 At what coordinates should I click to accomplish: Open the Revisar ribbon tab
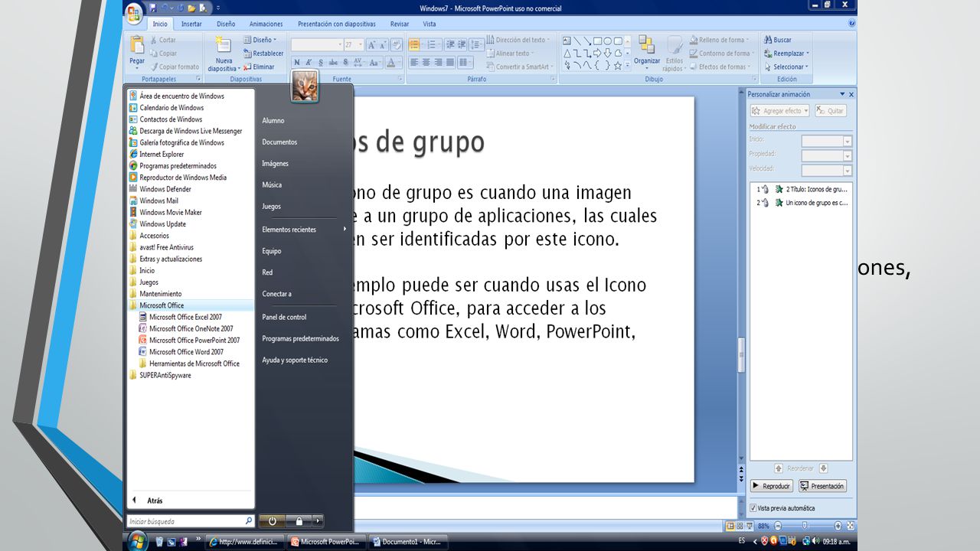pos(400,24)
